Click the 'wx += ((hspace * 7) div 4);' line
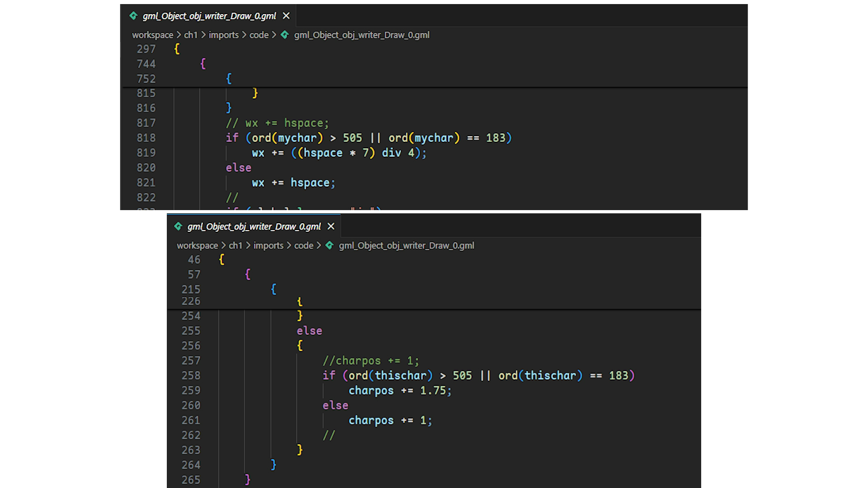This screenshot has width=868, height=488. (339, 153)
